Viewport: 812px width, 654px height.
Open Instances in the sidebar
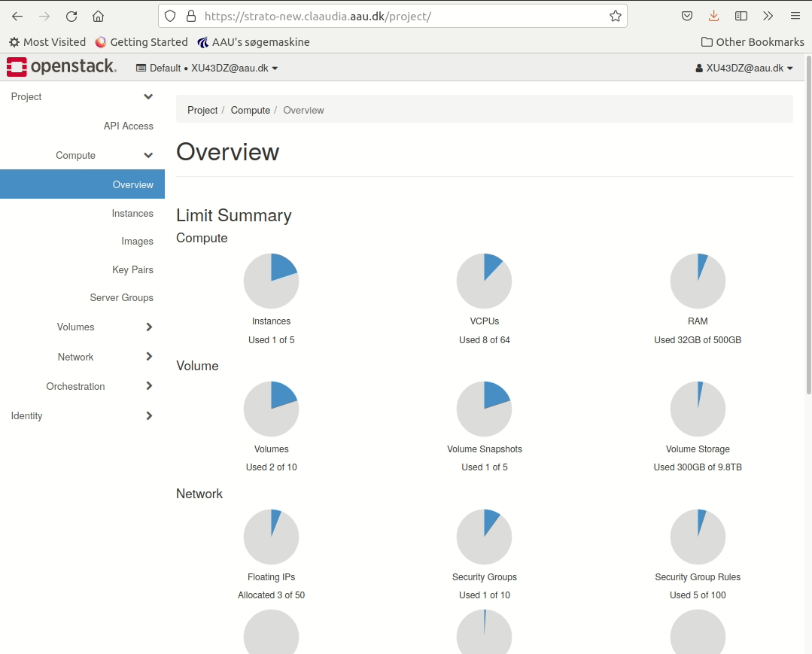pyautogui.click(x=132, y=213)
